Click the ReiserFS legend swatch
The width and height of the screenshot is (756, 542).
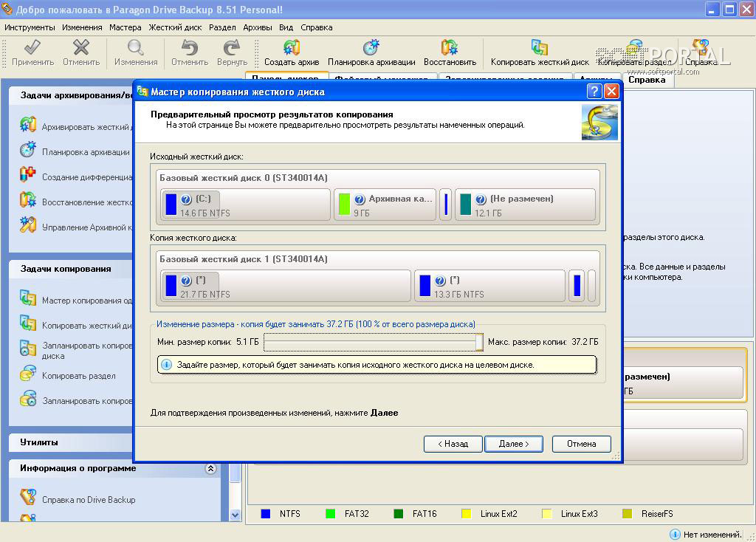(627, 513)
